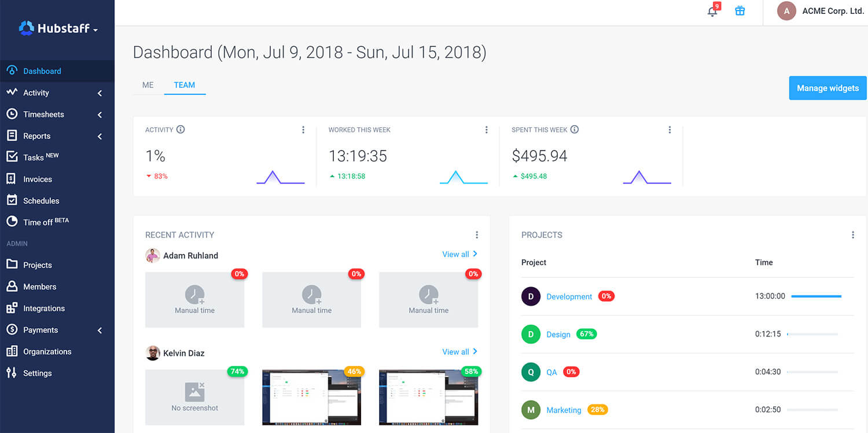Open the QA project link
The height and width of the screenshot is (433, 868).
click(551, 372)
